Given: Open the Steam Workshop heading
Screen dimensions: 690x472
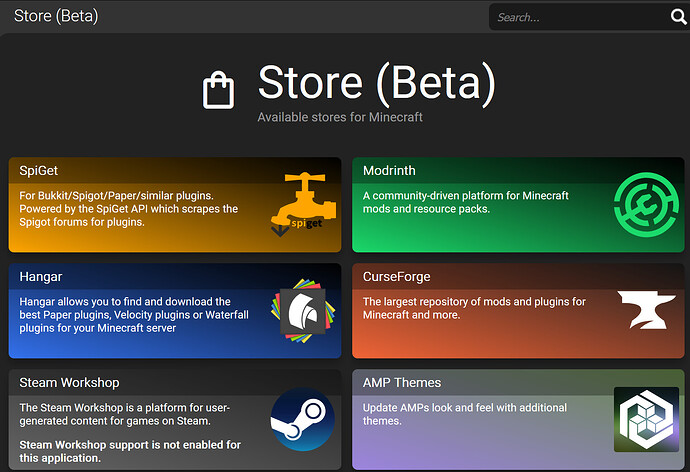Looking at the screenshot, I should click(x=69, y=383).
